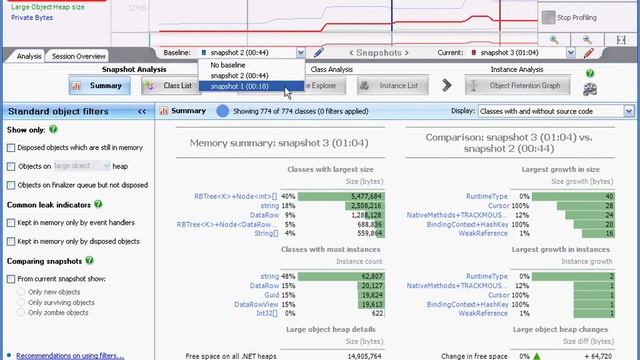Click the blue pencil rename baseline icon
The width and height of the screenshot is (640, 360).
tap(318, 52)
